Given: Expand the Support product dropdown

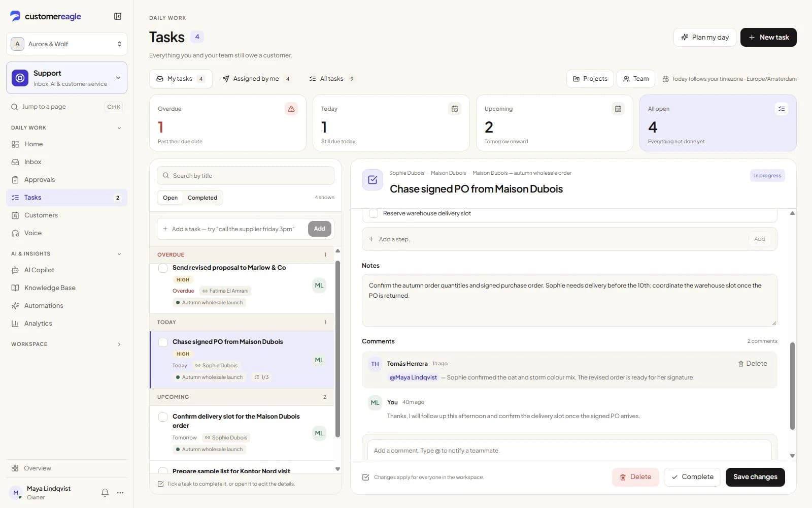Looking at the screenshot, I should click(66, 78).
